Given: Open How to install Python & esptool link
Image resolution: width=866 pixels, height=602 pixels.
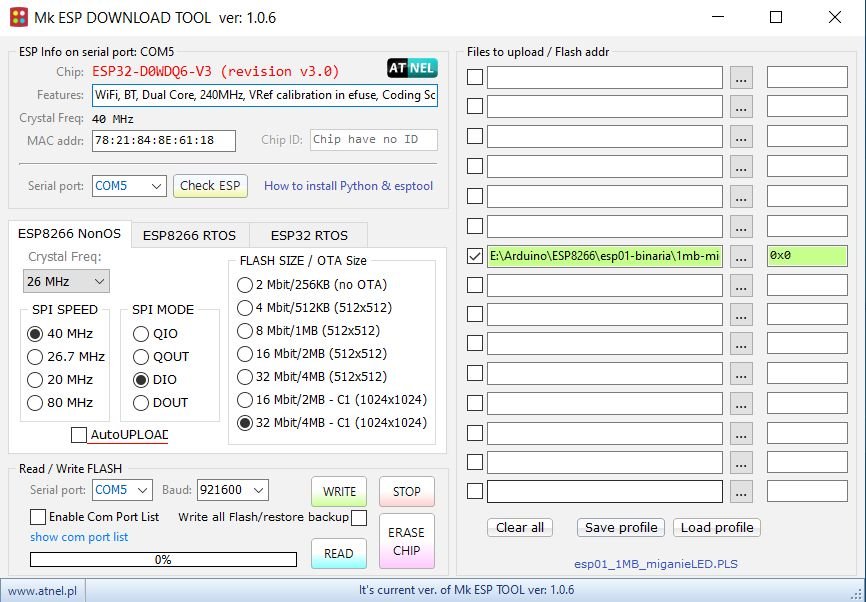Looking at the screenshot, I should (x=348, y=186).
